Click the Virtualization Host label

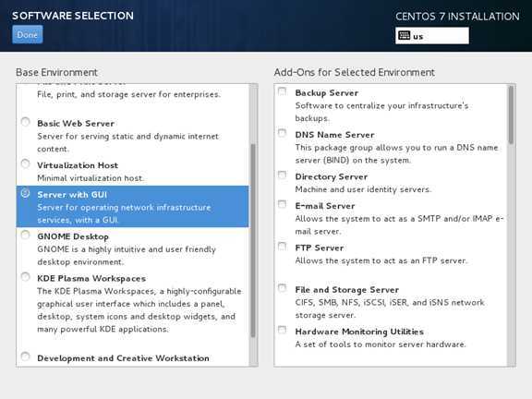(x=78, y=165)
